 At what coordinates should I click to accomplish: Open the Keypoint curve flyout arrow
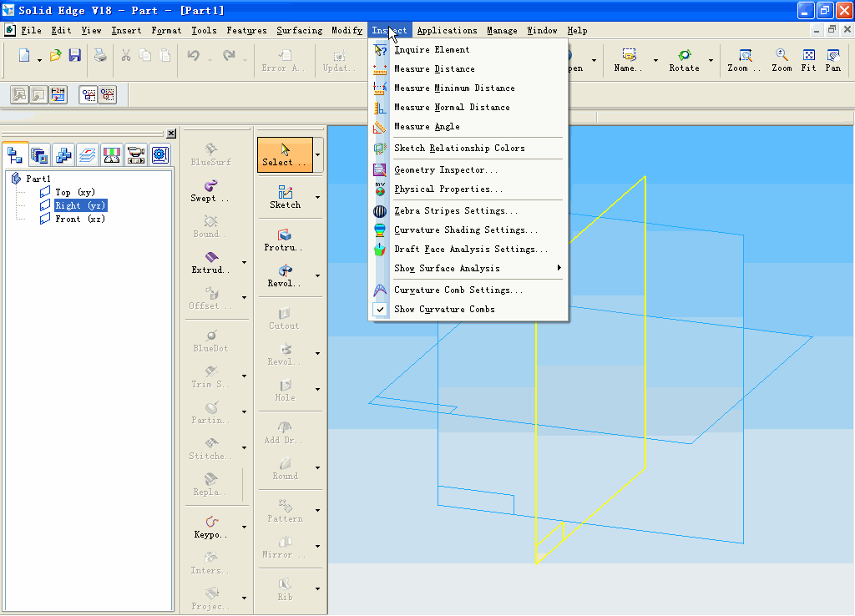point(245,528)
